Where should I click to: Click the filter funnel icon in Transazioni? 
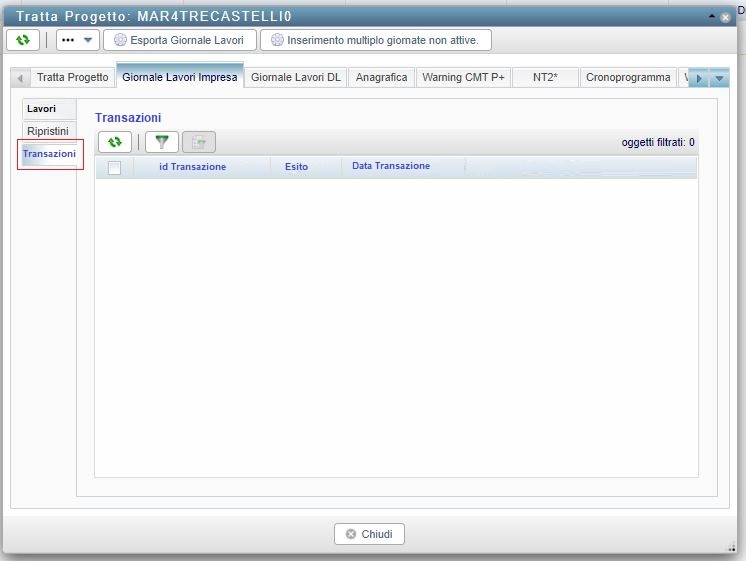[161, 143]
